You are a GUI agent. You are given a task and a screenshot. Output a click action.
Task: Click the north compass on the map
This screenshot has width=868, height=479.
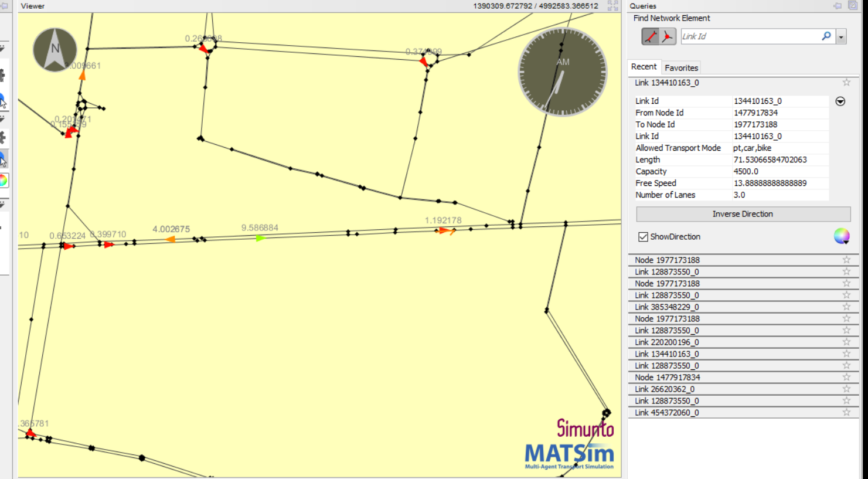click(55, 50)
